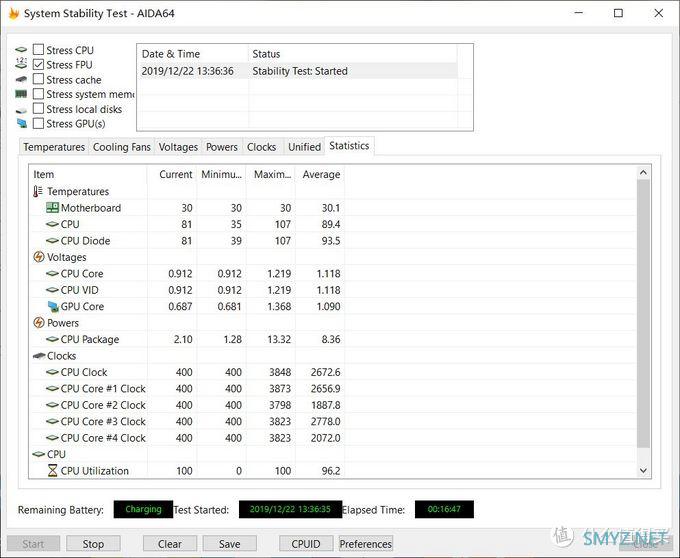Click the GPU Core monitor icon

53,307
